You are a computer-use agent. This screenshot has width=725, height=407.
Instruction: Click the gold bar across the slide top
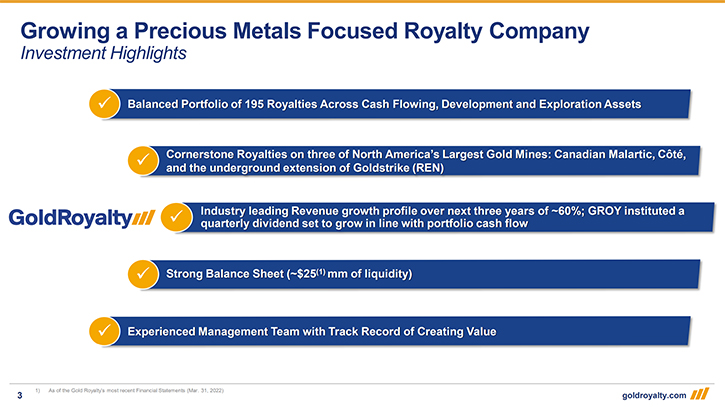pyautogui.click(x=362, y=2)
